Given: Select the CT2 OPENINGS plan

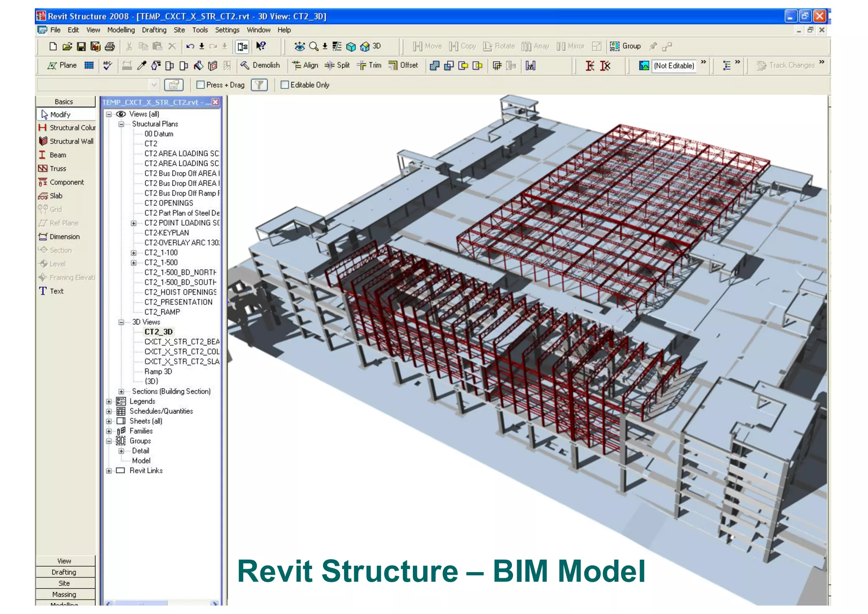Looking at the screenshot, I should [x=169, y=203].
